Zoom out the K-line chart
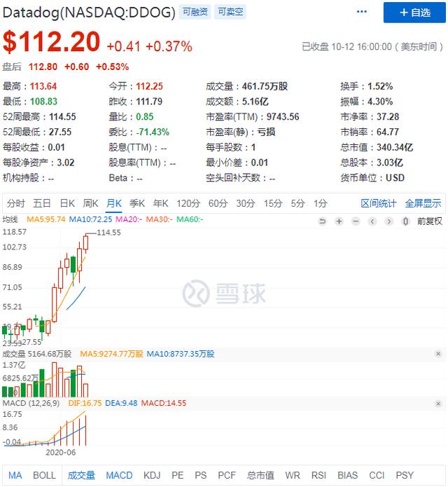448x487 pixels. point(356,221)
